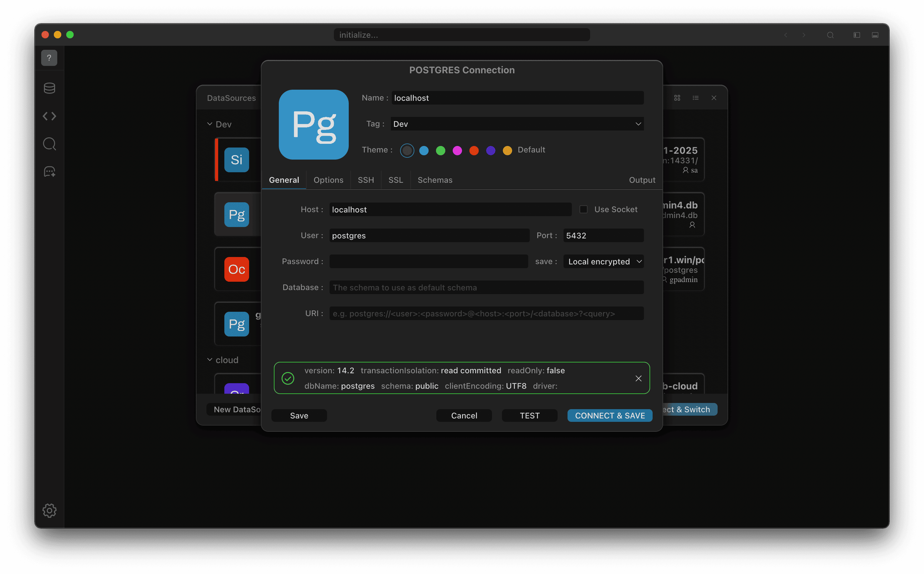Viewport: 924px width, 574px height.
Task: Select the dark gray theme circle
Action: pyautogui.click(x=407, y=151)
